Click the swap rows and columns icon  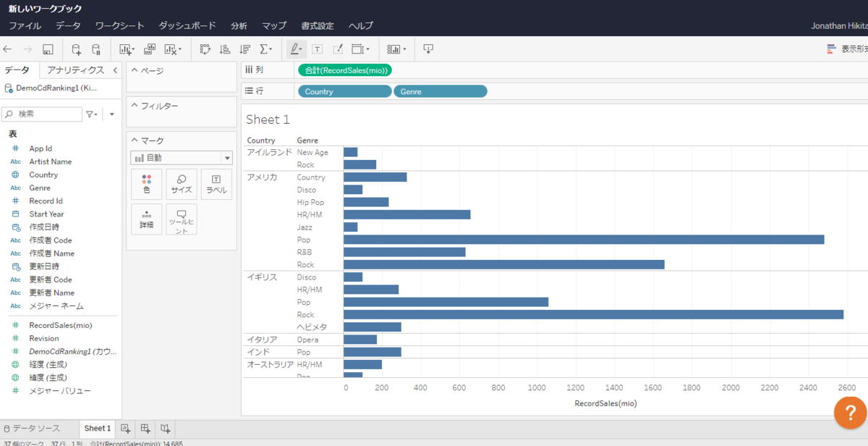[x=204, y=49]
